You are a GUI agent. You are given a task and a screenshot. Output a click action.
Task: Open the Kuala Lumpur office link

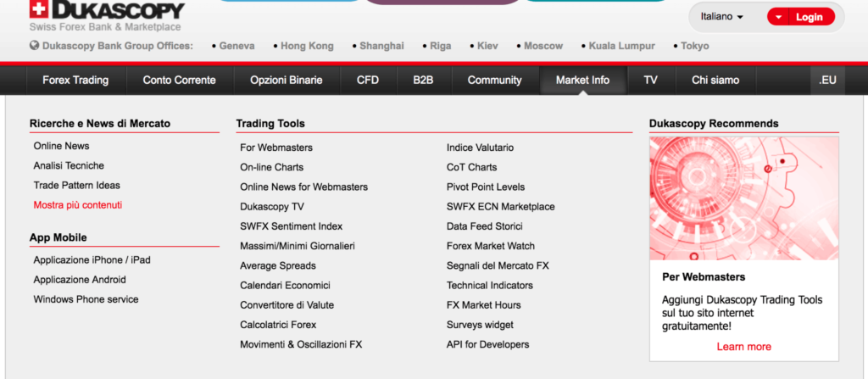click(621, 46)
